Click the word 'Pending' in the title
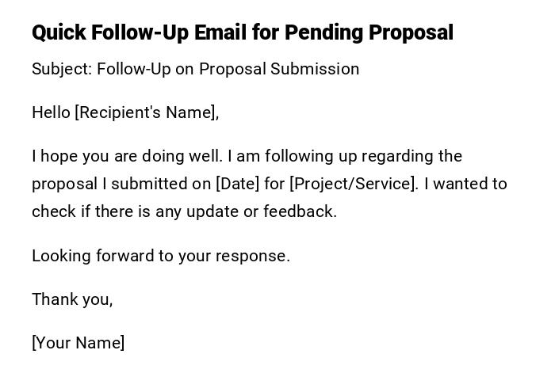The width and height of the screenshot is (555, 392). [x=319, y=32]
